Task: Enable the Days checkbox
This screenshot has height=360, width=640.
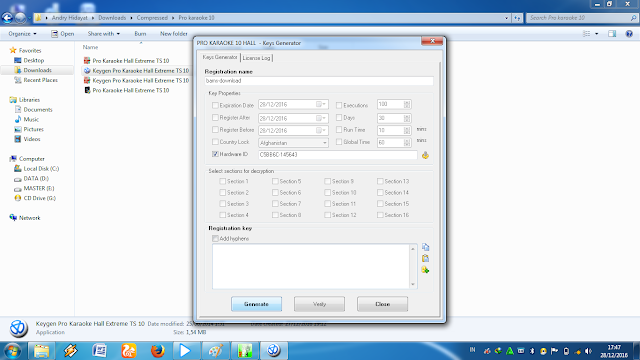Action: click(339, 118)
